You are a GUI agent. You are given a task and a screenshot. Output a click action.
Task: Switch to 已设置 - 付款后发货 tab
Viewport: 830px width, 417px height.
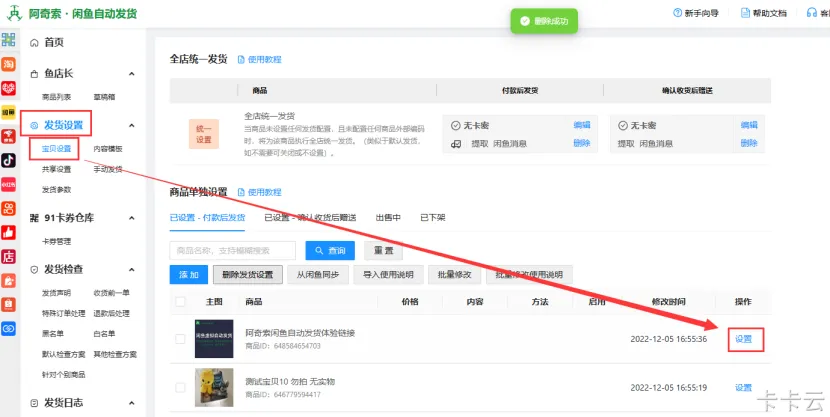tap(207, 217)
